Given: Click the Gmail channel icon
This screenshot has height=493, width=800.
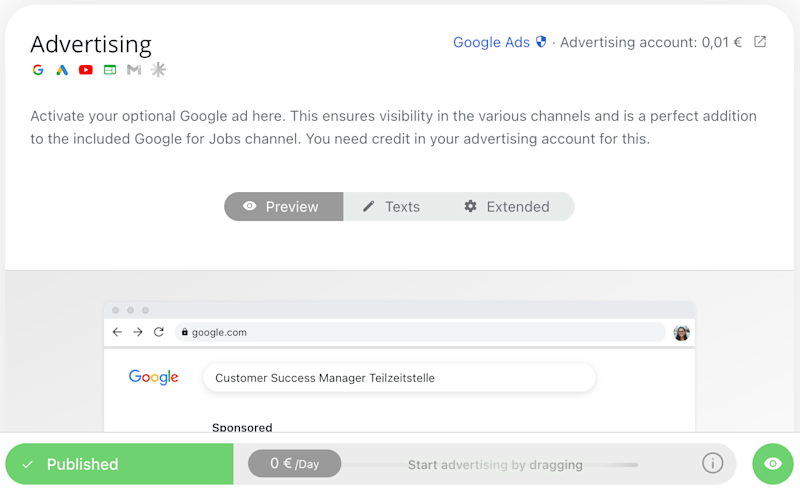Looking at the screenshot, I should click(134, 70).
